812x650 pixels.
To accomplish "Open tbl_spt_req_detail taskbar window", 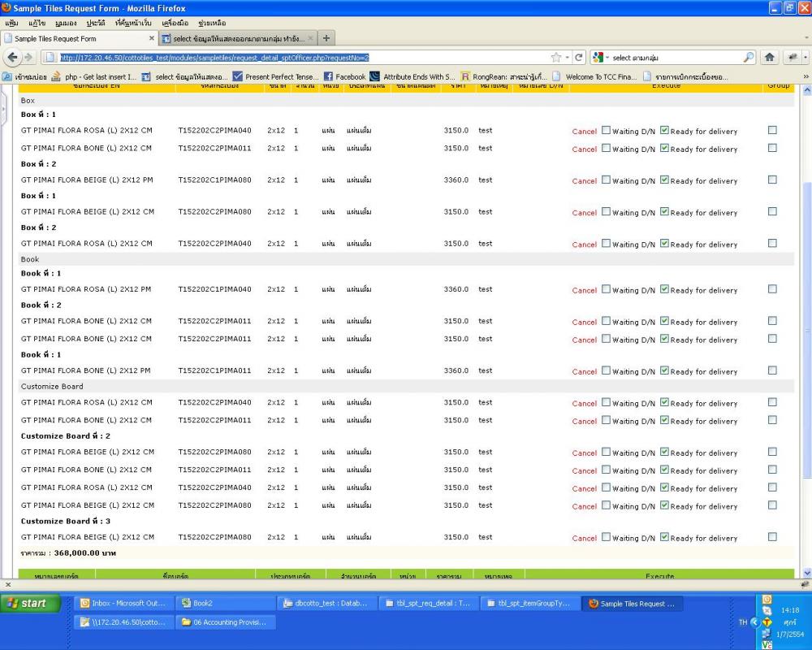I will [x=428, y=604].
